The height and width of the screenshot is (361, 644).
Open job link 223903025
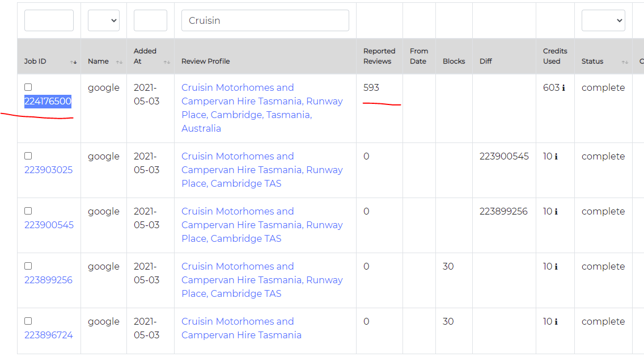(x=48, y=170)
